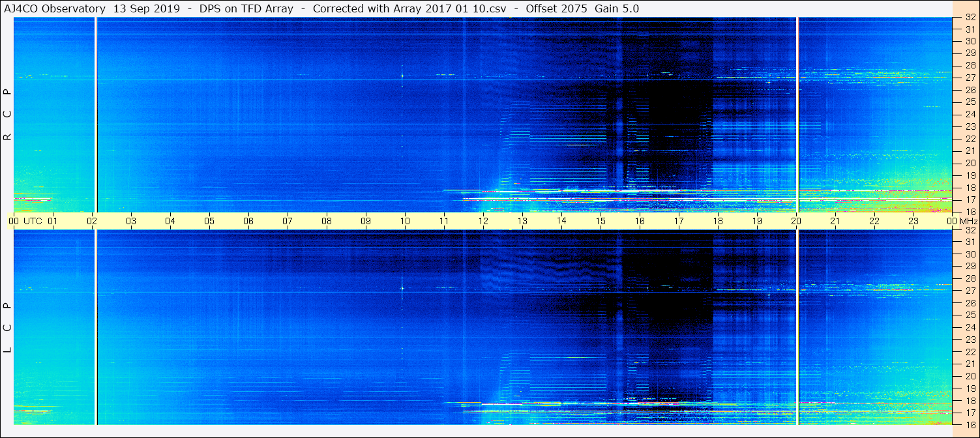Click the 21 MHz label on RCP scale
The width and height of the screenshot is (980, 438).
(970, 151)
